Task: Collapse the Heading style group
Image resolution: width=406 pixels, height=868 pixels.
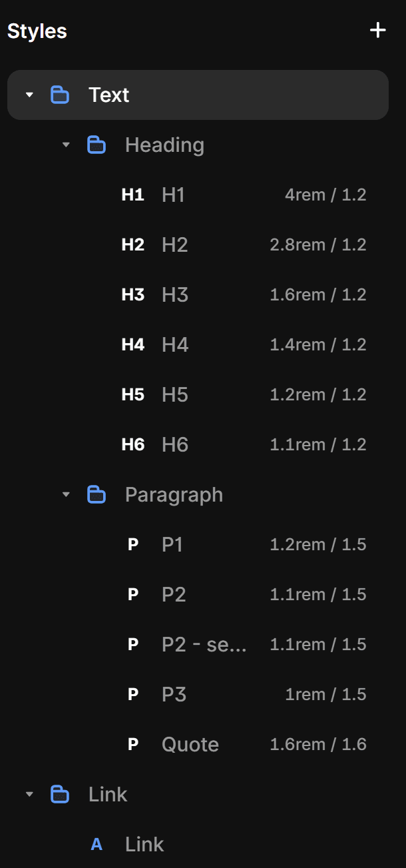Action: pyautogui.click(x=65, y=145)
